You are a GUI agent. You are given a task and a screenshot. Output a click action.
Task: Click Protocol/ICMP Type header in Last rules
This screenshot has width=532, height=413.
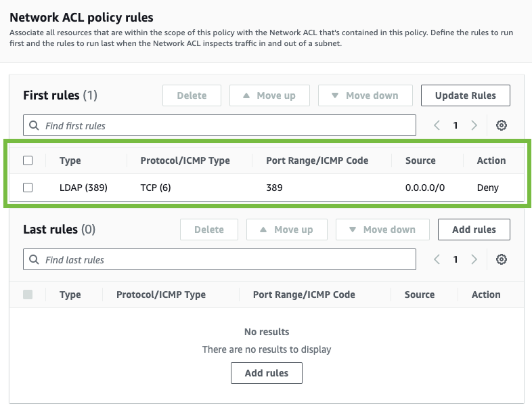point(161,295)
